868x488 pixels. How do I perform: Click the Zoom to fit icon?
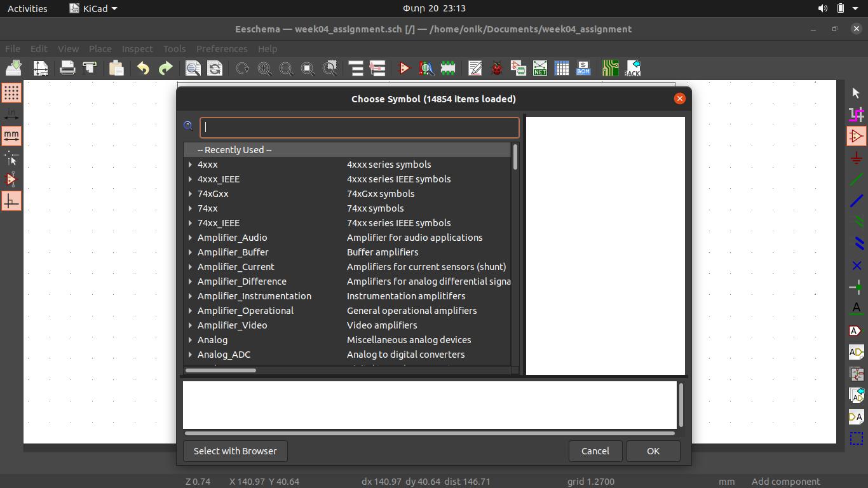pos(308,68)
